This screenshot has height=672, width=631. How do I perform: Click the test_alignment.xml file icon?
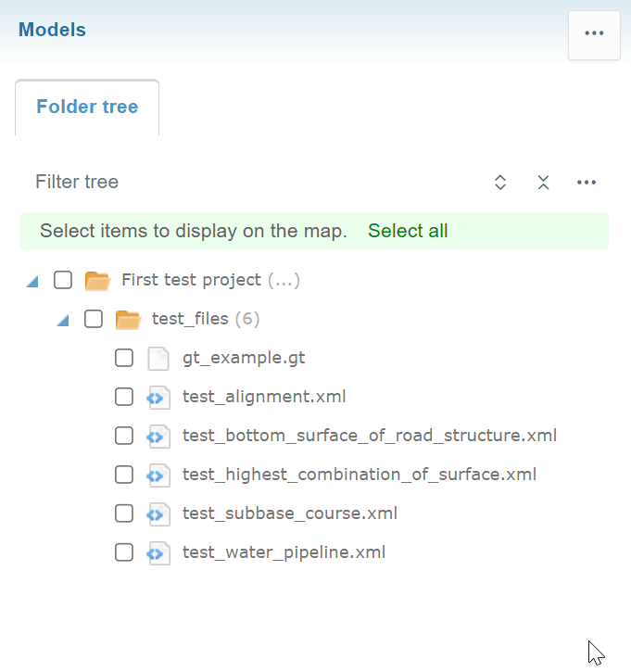[x=158, y=397]
